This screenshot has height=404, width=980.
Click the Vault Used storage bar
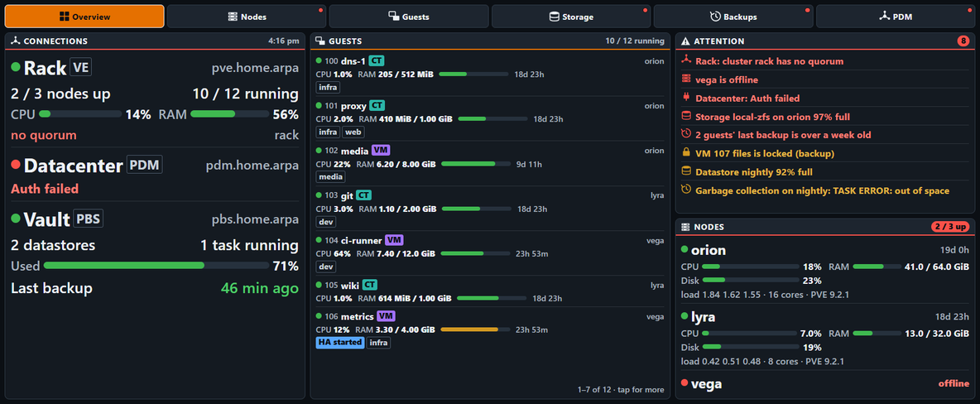(156, 266)
